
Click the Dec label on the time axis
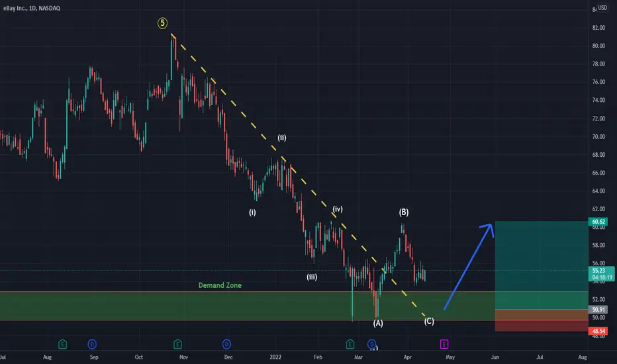228,357
